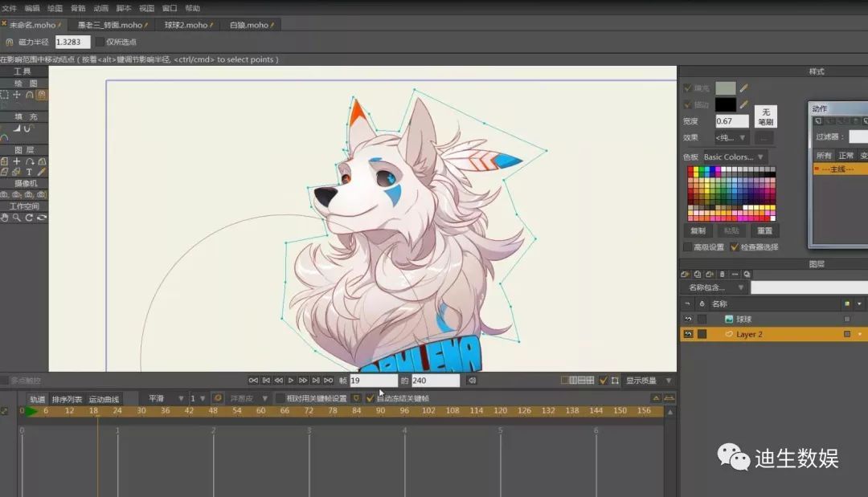The width and height of the screenshot is (868, 497).
Task: Switch to the 球球2.moho document tab
Action: click(188, 25)
